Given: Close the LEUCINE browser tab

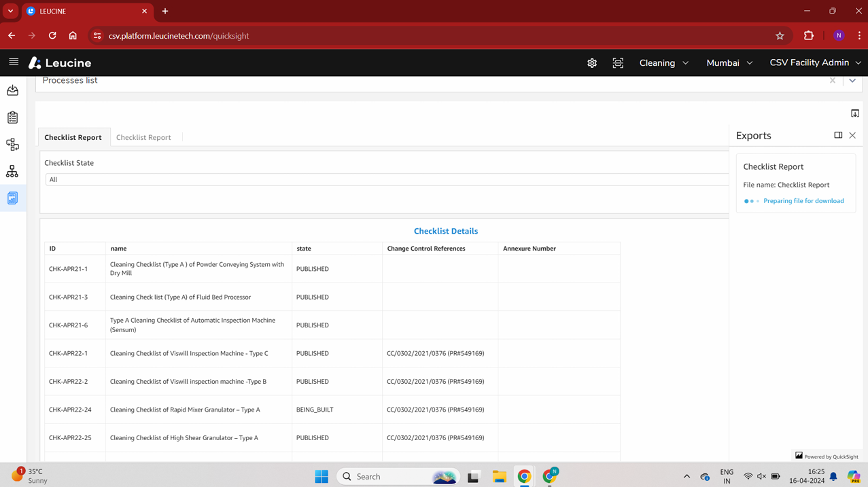Looking at the screenshot, I should pos(144,12).
